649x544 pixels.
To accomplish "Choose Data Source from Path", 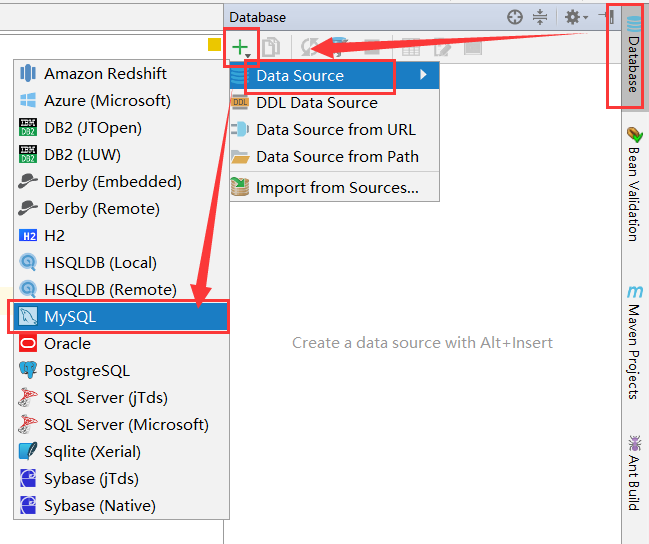I will point(334,156).
